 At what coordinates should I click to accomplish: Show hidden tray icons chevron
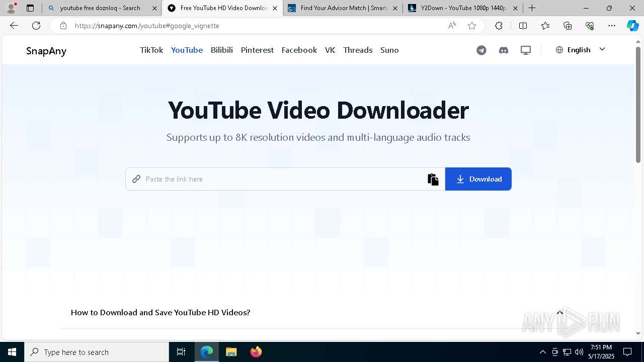tap(542, 352)
